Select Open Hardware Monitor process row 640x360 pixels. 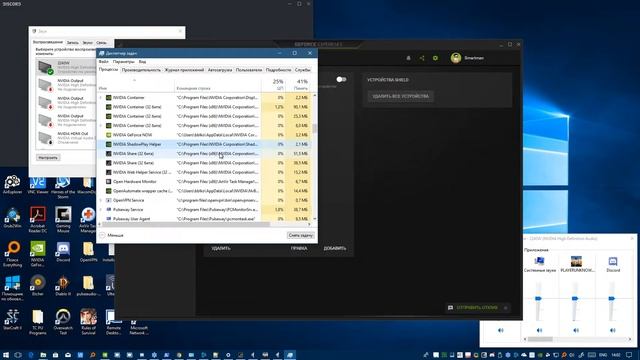coord(205,182)
